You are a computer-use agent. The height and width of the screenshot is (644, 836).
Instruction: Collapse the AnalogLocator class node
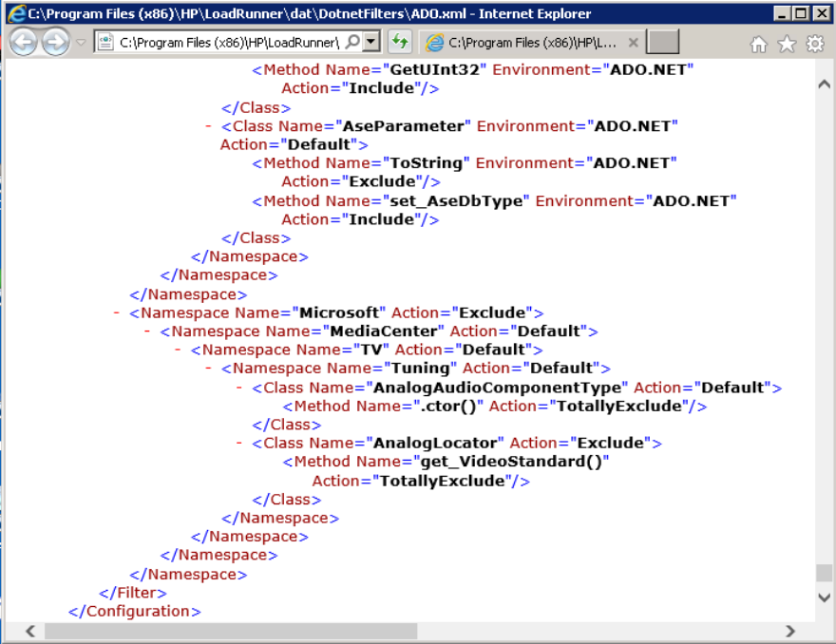(x=238, y=443)
